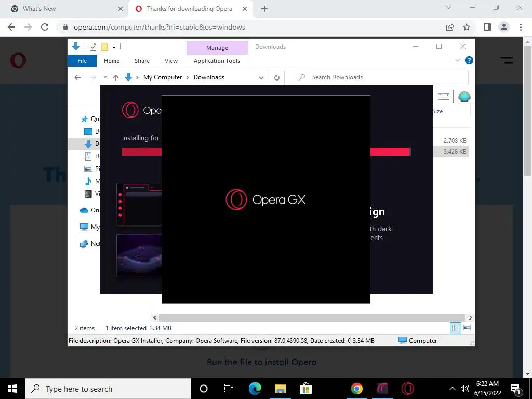Bookmark this tab with star icon
This screenshot has width=532, height=399.
coord(467,27)
